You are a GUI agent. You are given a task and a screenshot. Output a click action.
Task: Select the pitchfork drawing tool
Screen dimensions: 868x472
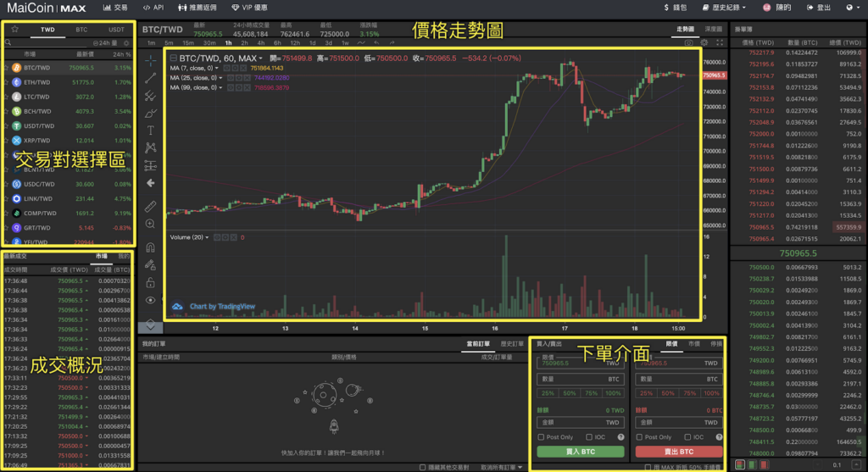point(150,96)
